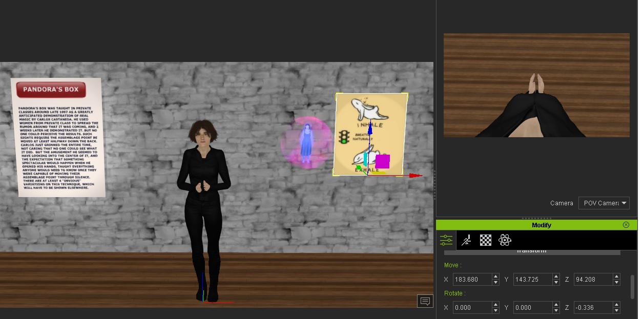Increase the Rotate X value with up arrow
Image resolution: width=644 pixels, height=319 pixels.
495,305
